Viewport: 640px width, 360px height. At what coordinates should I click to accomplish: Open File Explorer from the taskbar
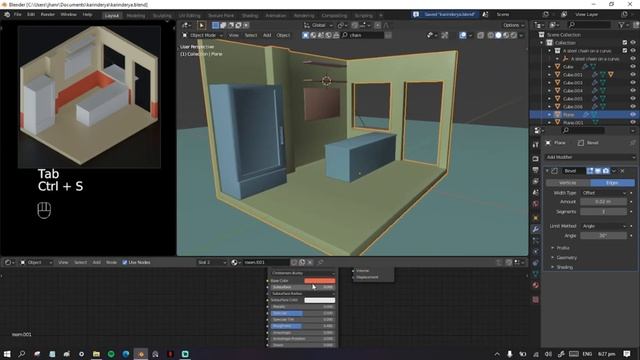[96, 354]
